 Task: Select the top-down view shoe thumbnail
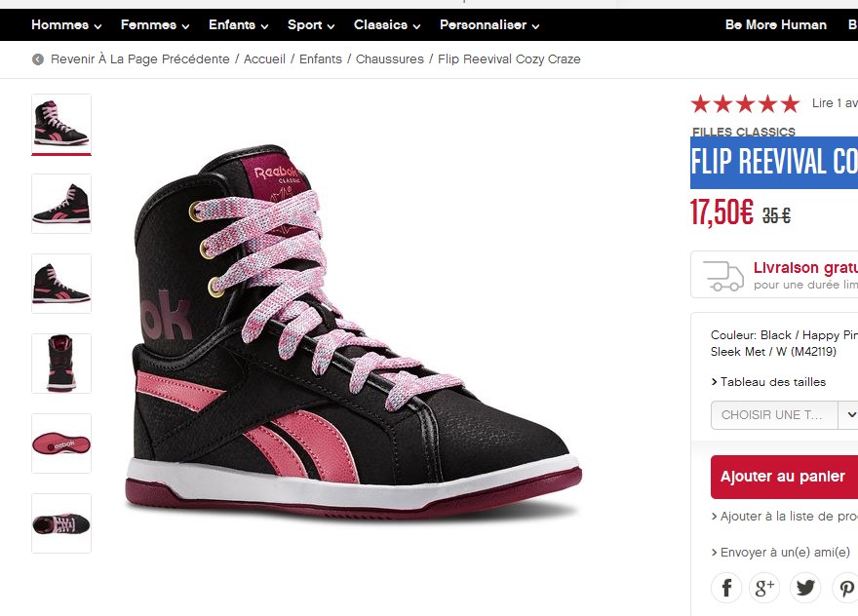61,523
